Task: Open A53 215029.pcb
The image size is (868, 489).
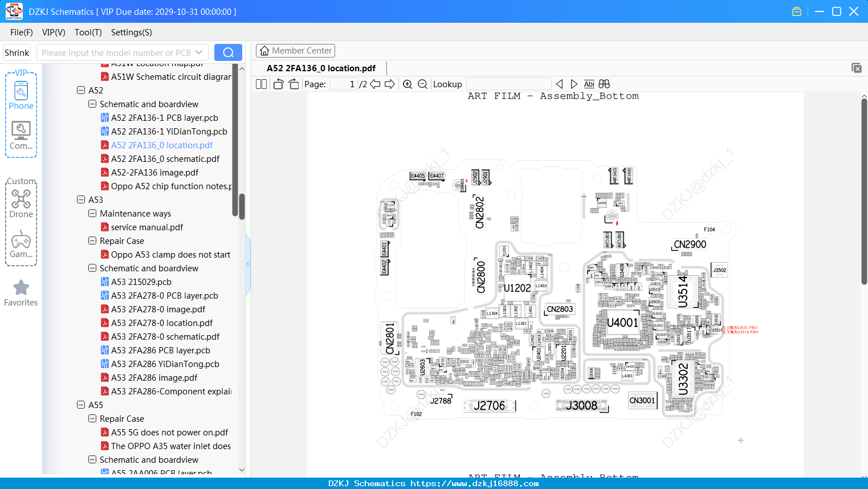Action: 141,282
